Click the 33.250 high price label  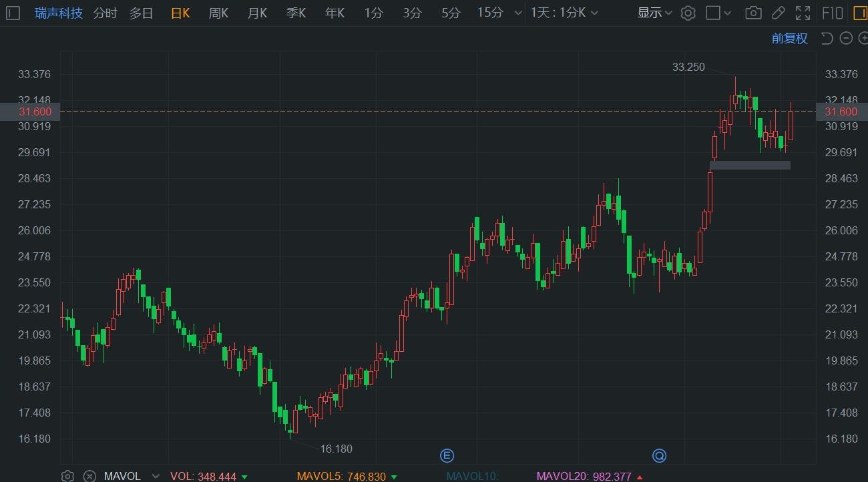tap(688, 67)
